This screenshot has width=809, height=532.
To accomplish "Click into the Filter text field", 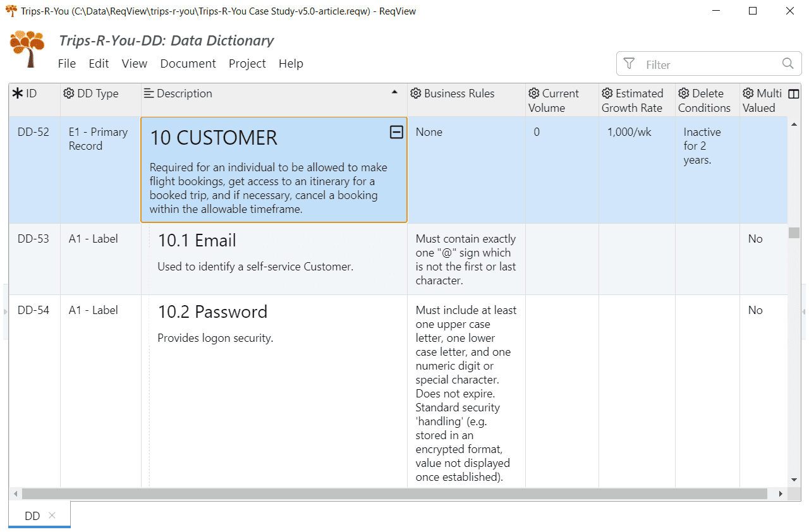I will (708, 64).
